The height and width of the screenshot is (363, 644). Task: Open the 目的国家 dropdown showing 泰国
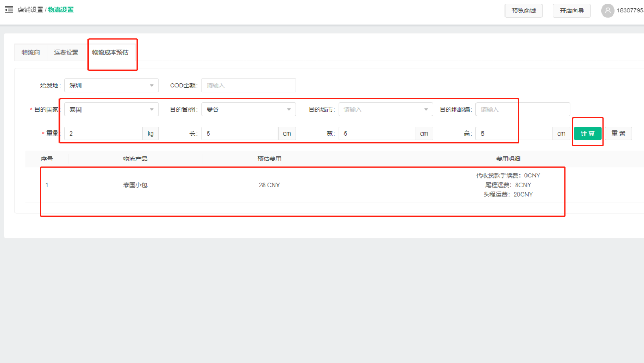(x=112, y=109)
